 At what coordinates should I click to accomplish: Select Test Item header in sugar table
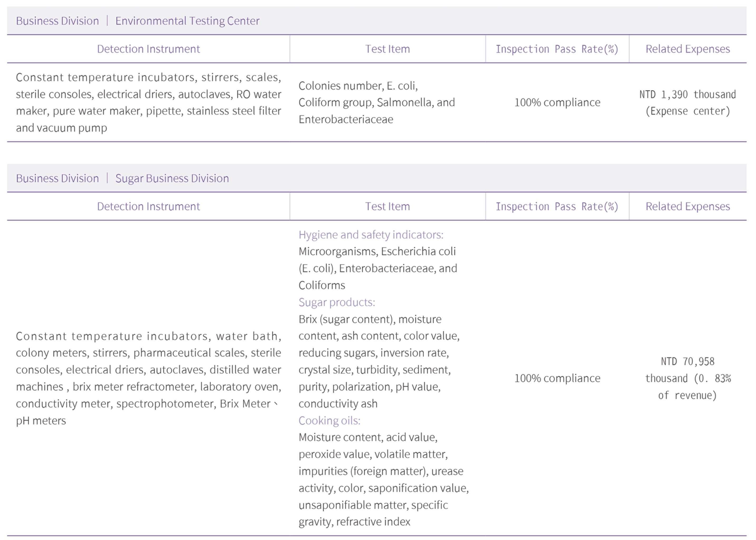pyautogui.click(x=387, y=206)
